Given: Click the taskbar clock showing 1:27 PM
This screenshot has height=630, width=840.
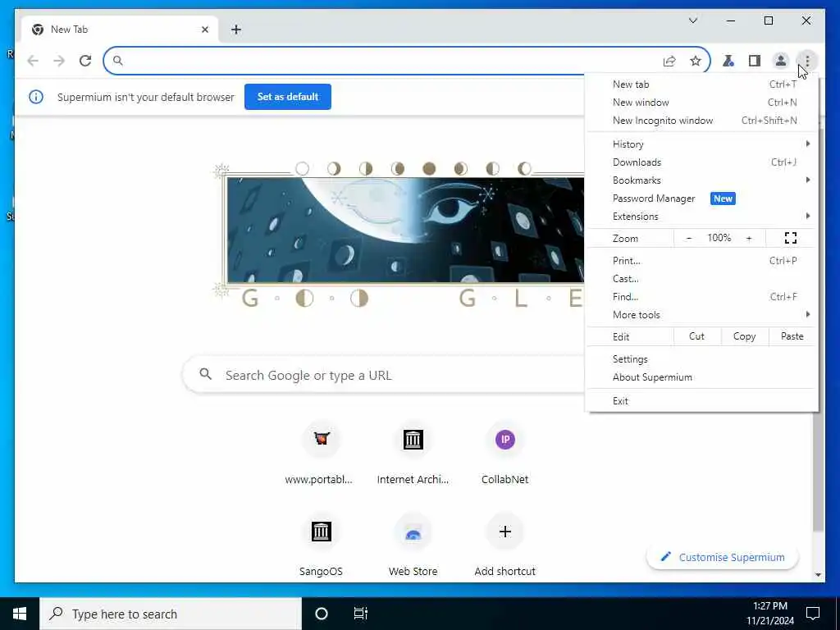Looking at the screenshot, I should (769, 614).
